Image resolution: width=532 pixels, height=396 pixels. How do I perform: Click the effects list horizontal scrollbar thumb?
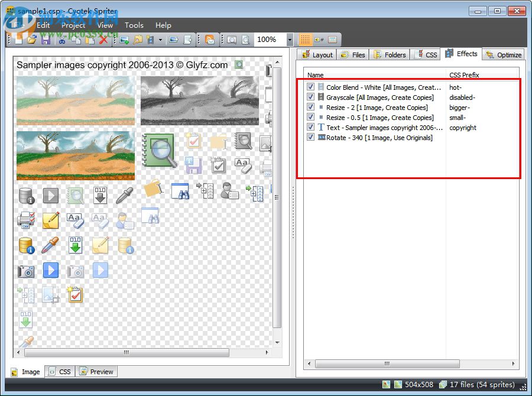(387, 363)
